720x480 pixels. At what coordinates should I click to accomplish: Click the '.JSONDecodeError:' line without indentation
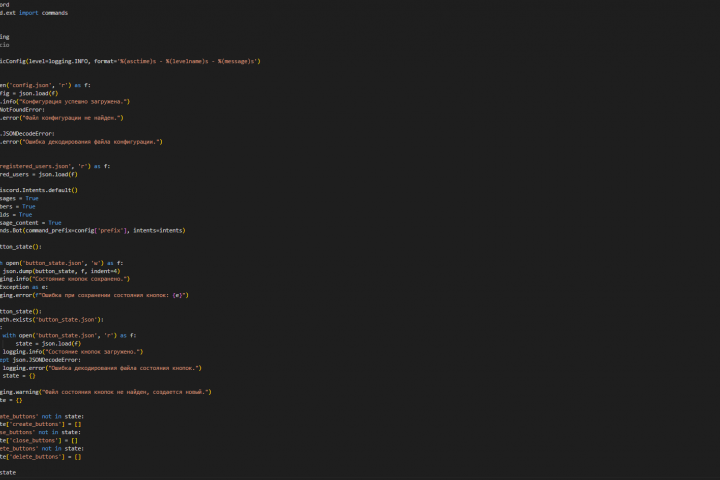point(28,134)
